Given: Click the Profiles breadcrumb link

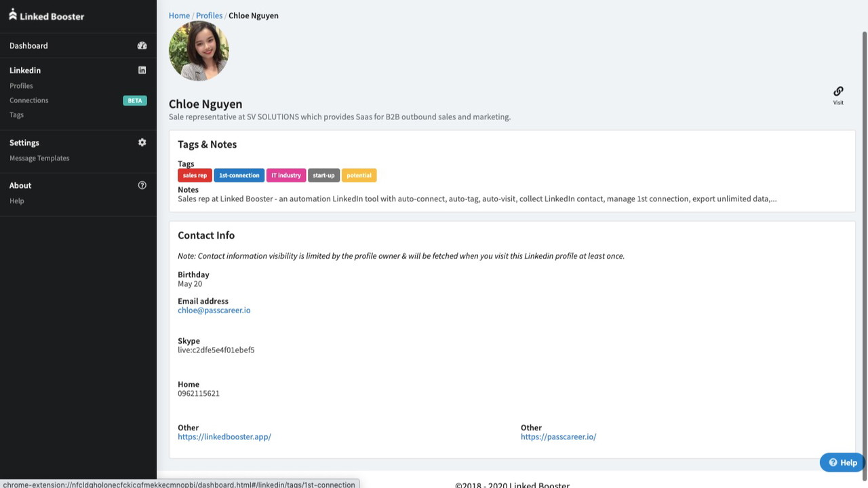Looking at the screenshot, I should (x=209, y=16).
